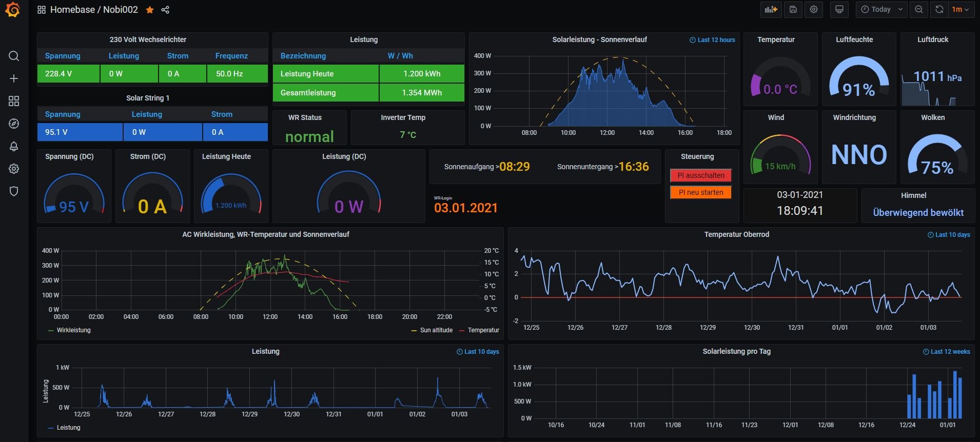The image size is (980, 442).
Task: Toggle the Leistung legend entry in the bottom-left graph
Action: (68, 428)
